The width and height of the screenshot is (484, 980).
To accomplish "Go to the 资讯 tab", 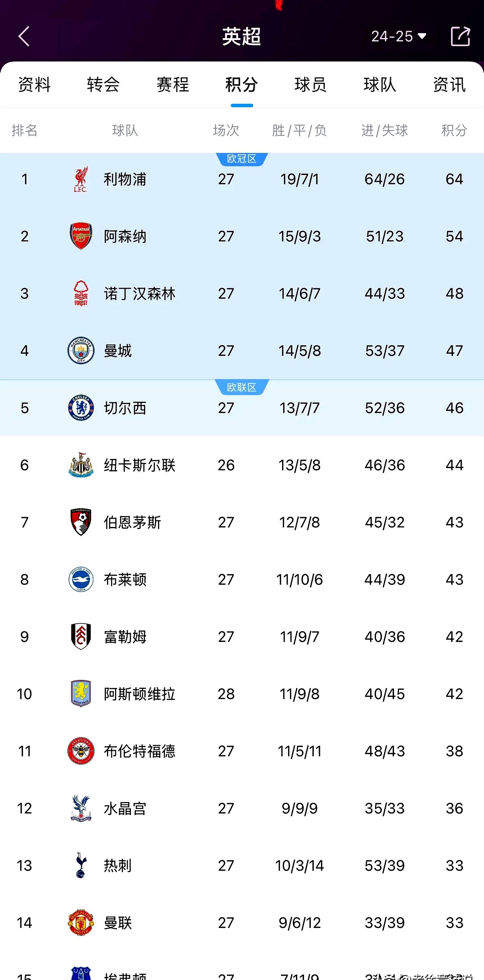I will [449, 85].
